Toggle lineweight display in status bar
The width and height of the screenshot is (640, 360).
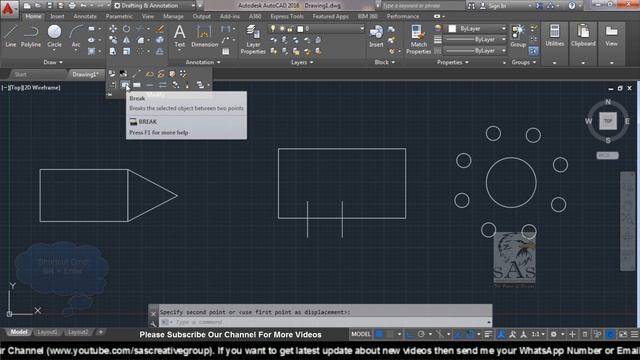point(489,334)
